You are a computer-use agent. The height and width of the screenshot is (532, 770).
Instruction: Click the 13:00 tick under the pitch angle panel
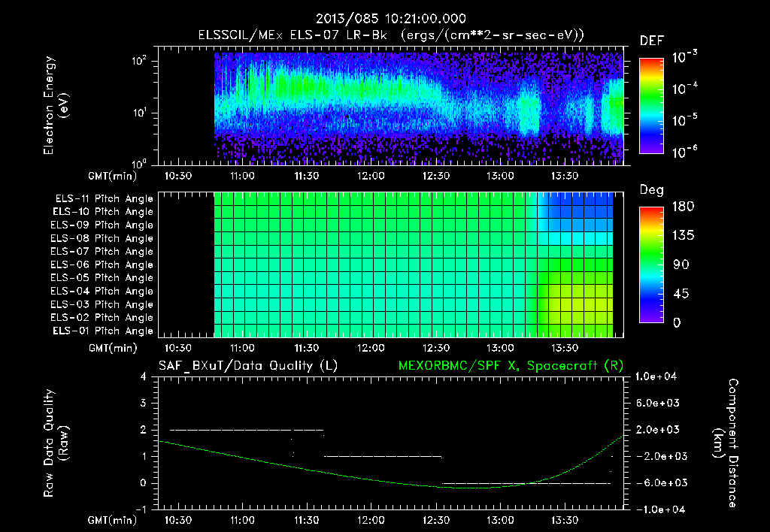point(500,348)
